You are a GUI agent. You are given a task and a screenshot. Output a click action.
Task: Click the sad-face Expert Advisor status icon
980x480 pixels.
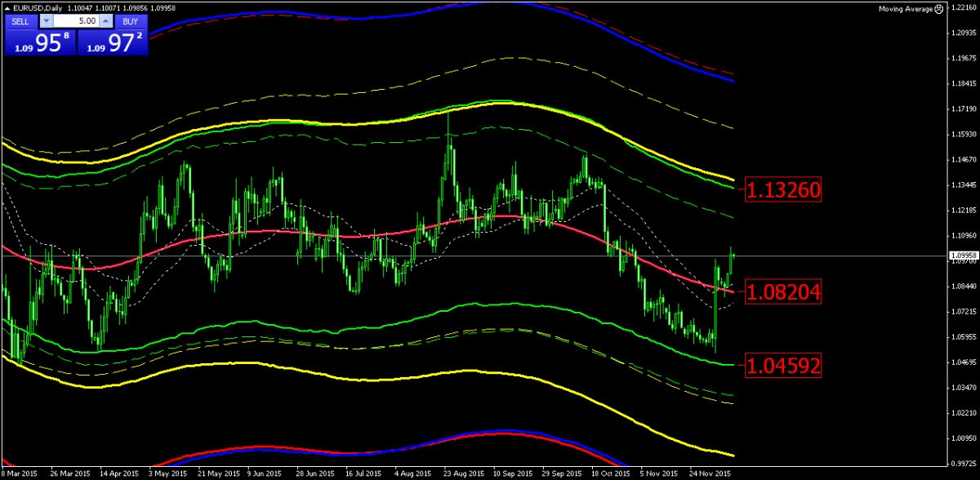tap(937, 8)
